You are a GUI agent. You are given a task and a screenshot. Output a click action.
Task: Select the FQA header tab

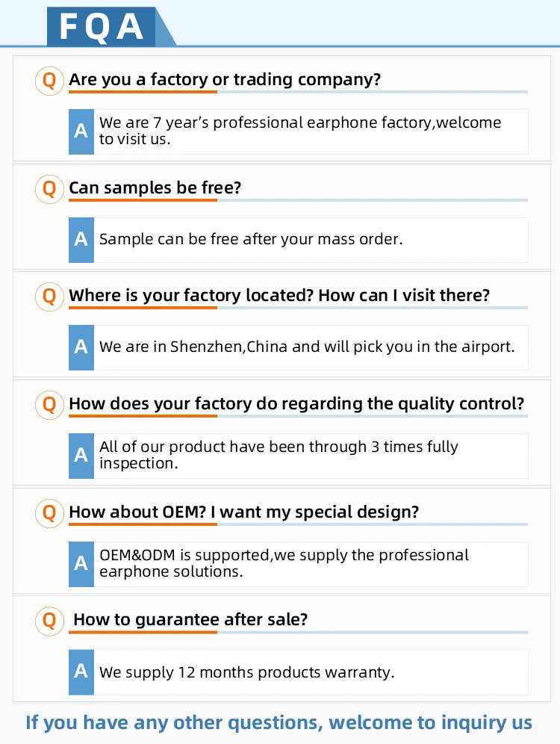point(102,27)
